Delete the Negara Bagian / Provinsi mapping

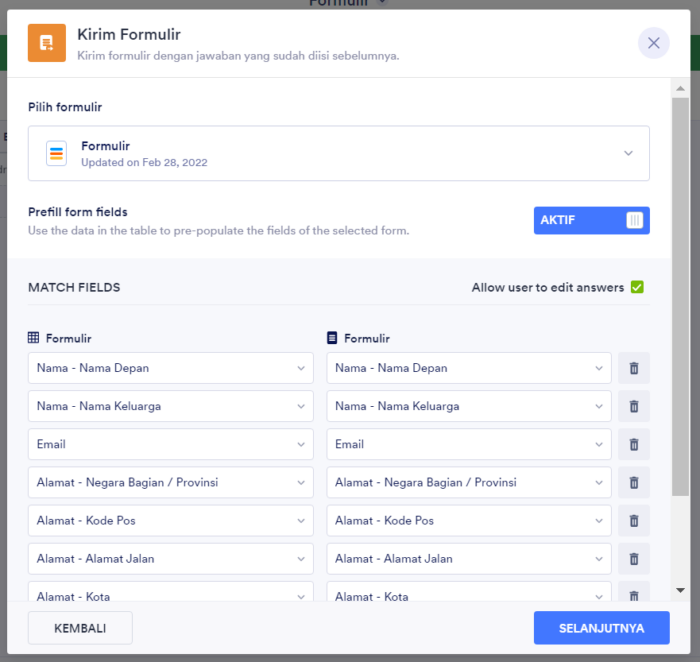[x=633, y=482]
